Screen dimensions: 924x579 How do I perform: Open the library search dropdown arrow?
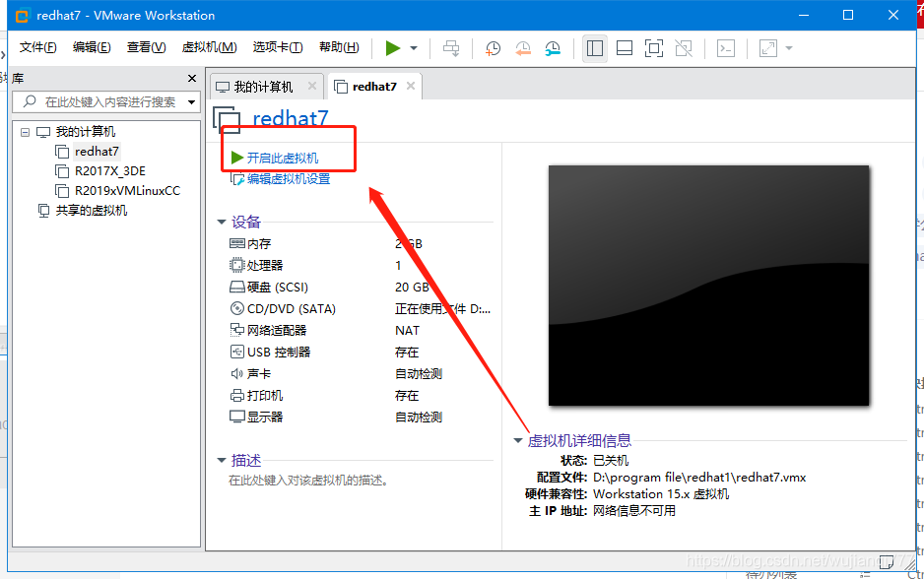191,102
